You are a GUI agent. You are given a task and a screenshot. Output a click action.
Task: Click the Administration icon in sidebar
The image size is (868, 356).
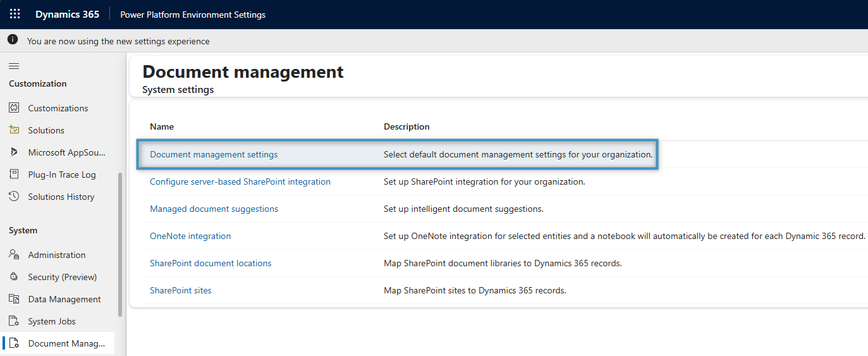[x=15, y=255]
